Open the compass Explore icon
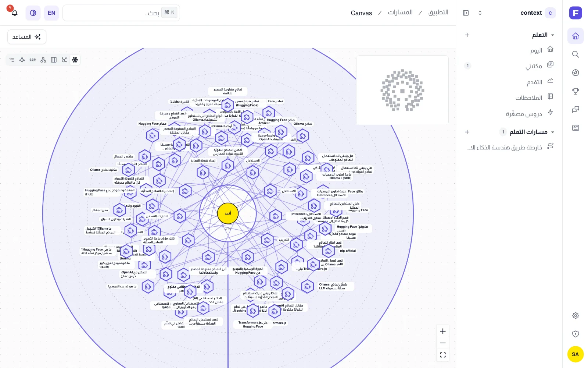 coord(576,73)
